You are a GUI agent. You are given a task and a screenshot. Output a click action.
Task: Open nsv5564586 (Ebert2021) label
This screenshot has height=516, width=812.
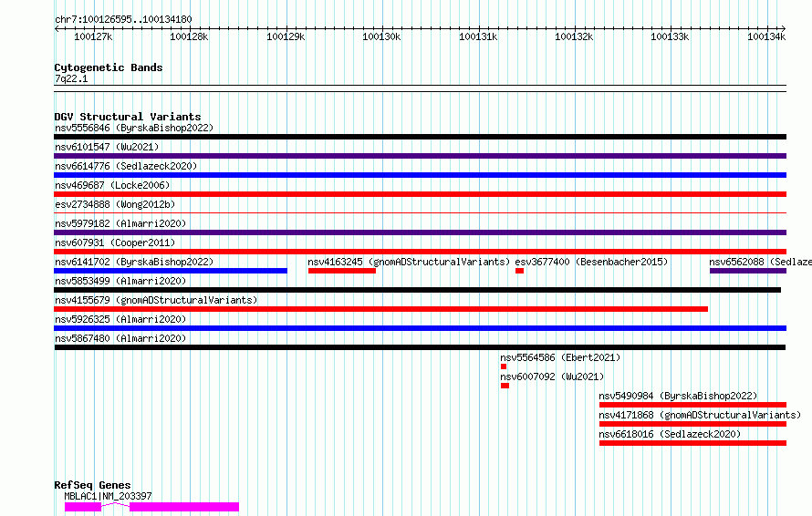pyautogui.click(x=560, y=357)
